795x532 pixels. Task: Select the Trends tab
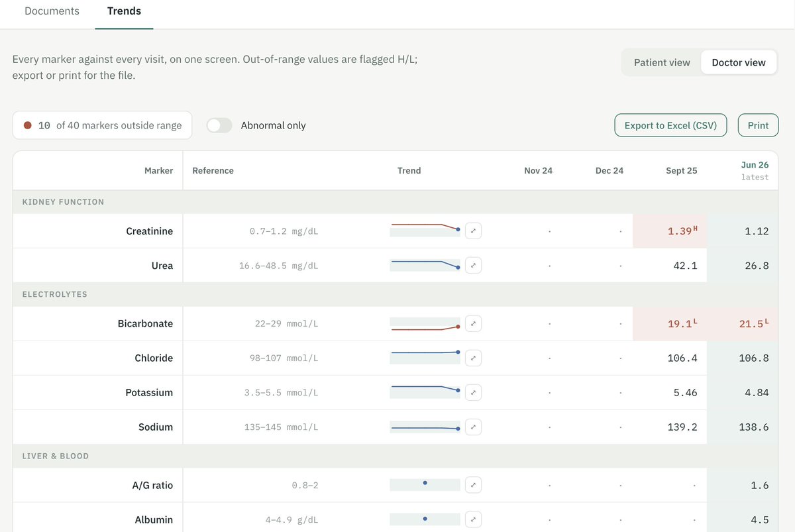pos(124,11)
